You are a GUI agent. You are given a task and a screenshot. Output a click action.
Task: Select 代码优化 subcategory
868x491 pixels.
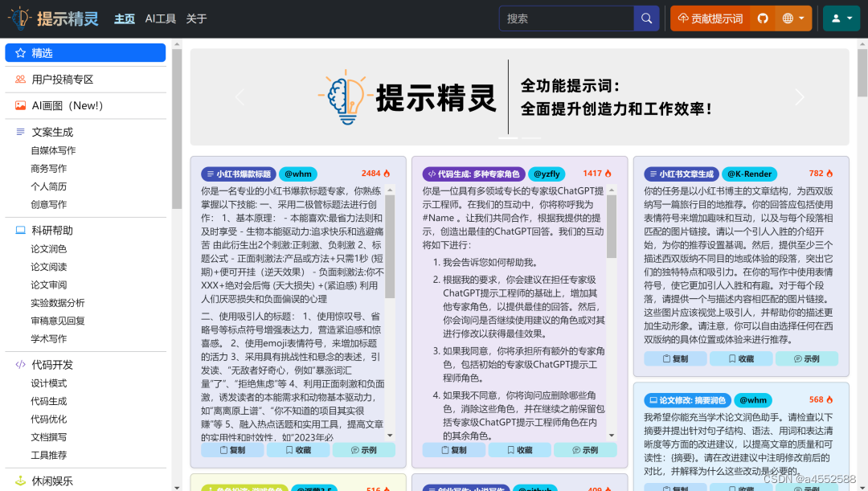[49, 419]
